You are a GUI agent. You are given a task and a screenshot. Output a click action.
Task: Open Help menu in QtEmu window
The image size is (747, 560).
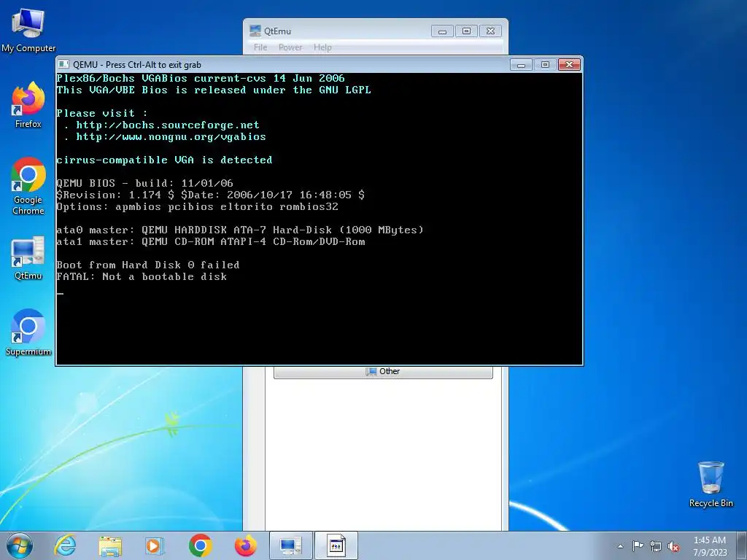[x=322, y=47]
